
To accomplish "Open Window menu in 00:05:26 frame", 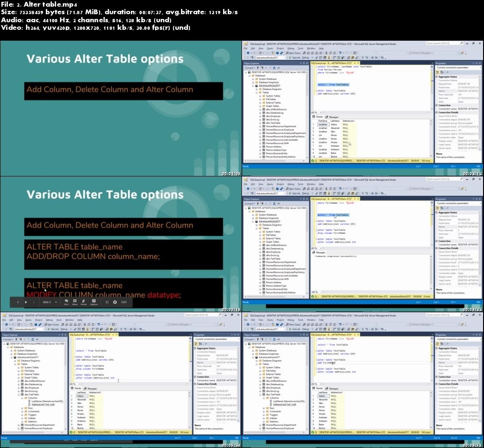I will 69,320.
